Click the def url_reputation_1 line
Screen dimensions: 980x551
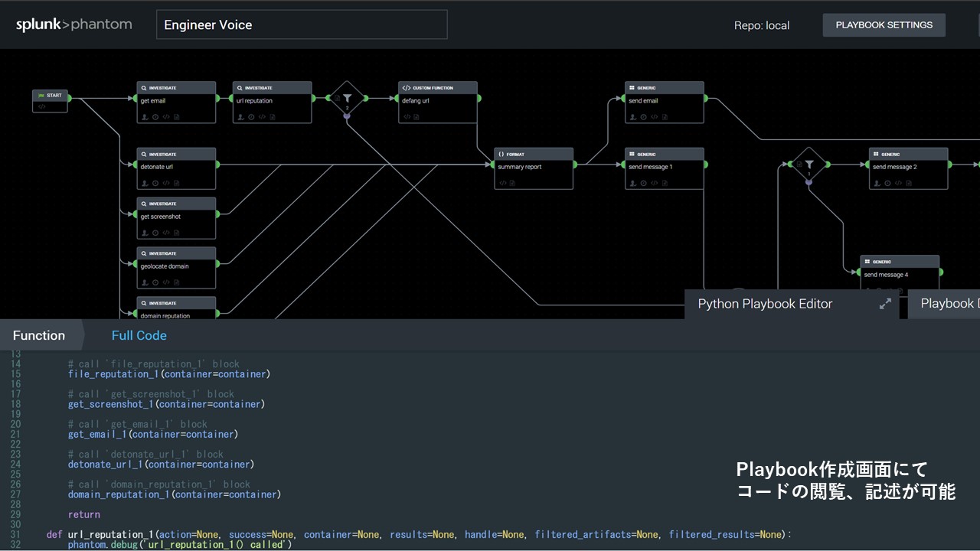[420, 534]
